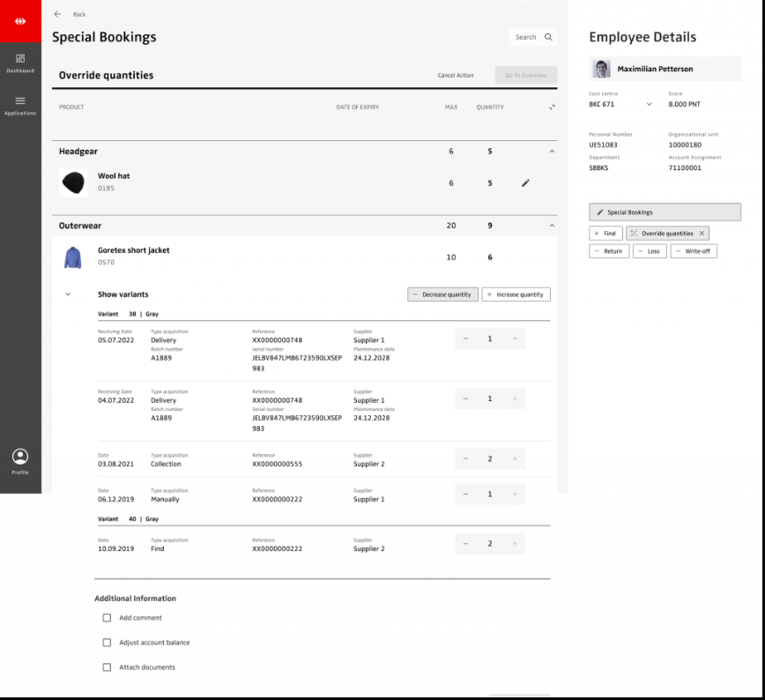The width and height of the screenshot is (765, 700).
Task: Click the Search magnifier icon
Action: pos(548,37)
